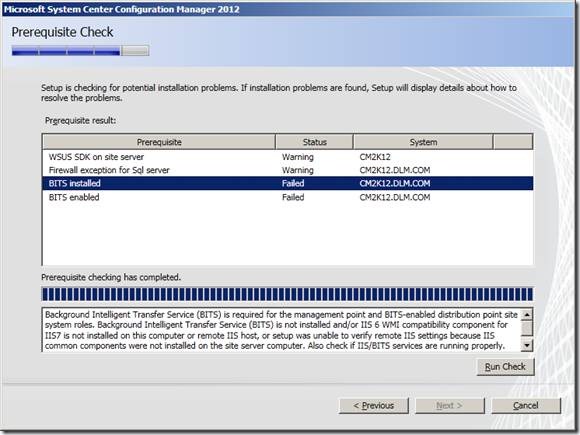Image resolution: width=580 pixels, height=435 pixels.
Task: Click CM2K12.DLM.COM in BITS installed row
Action: click(395, 183)
